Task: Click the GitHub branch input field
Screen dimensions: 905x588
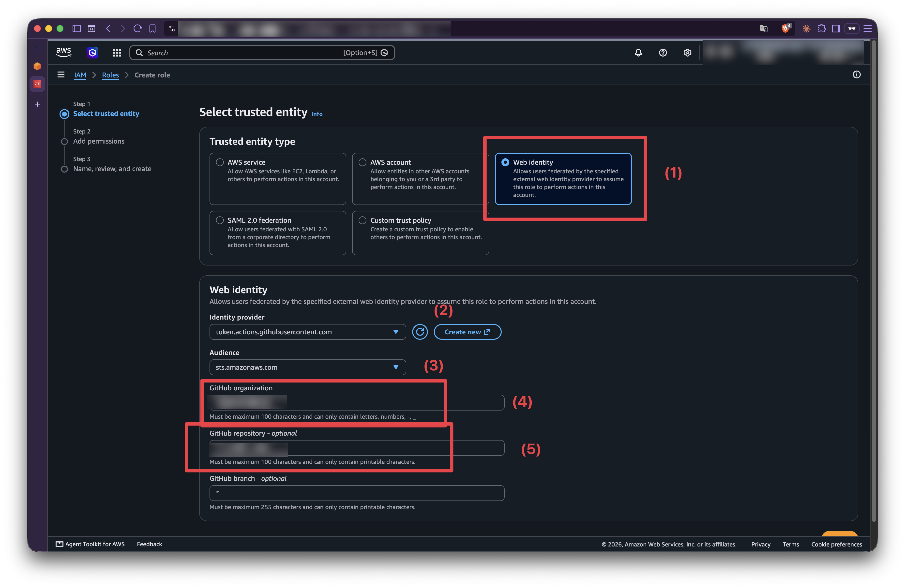Action: click(x=357, y=493)
